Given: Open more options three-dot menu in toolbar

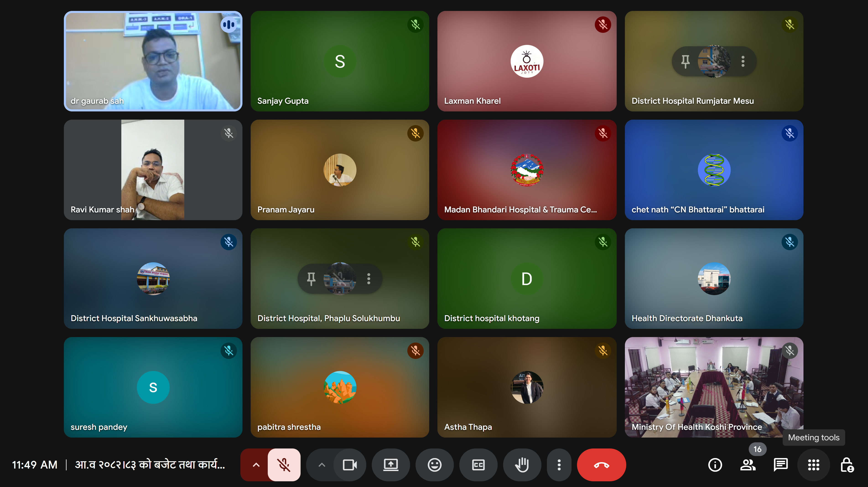Looking at the screenshot, I should coord(559,465).
